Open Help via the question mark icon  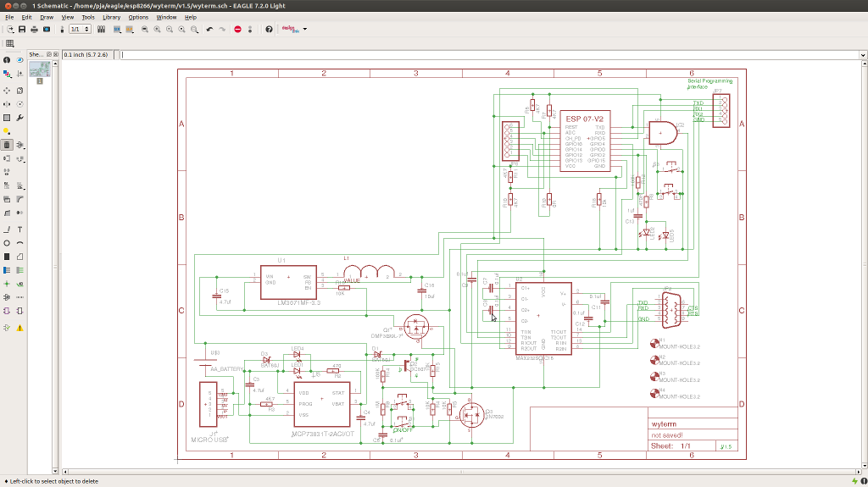[x=270, y=29]
